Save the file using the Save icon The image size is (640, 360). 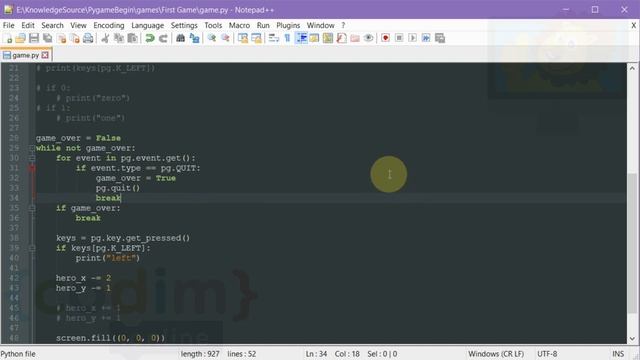(x=34, y=38)
